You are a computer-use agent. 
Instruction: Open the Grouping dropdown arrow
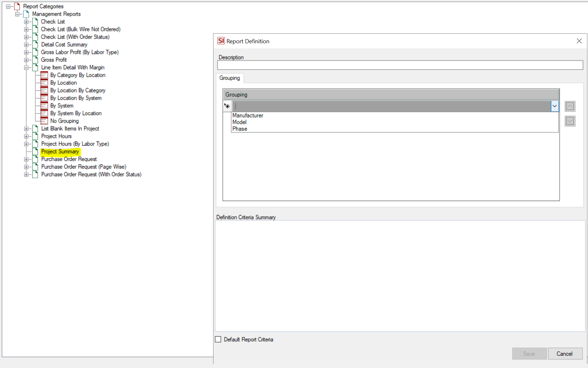click(555, 106)
